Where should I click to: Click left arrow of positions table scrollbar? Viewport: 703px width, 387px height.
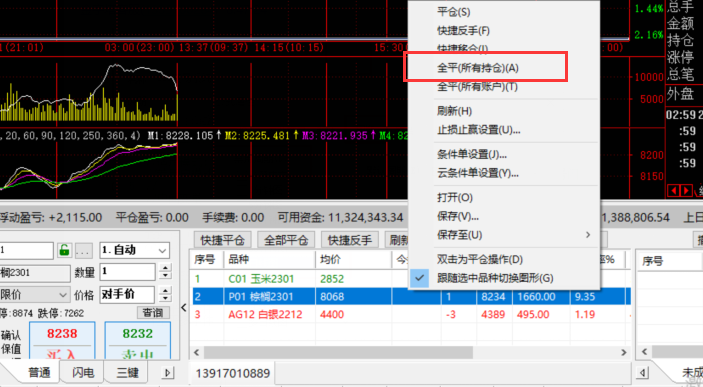(x=196, y=352)
